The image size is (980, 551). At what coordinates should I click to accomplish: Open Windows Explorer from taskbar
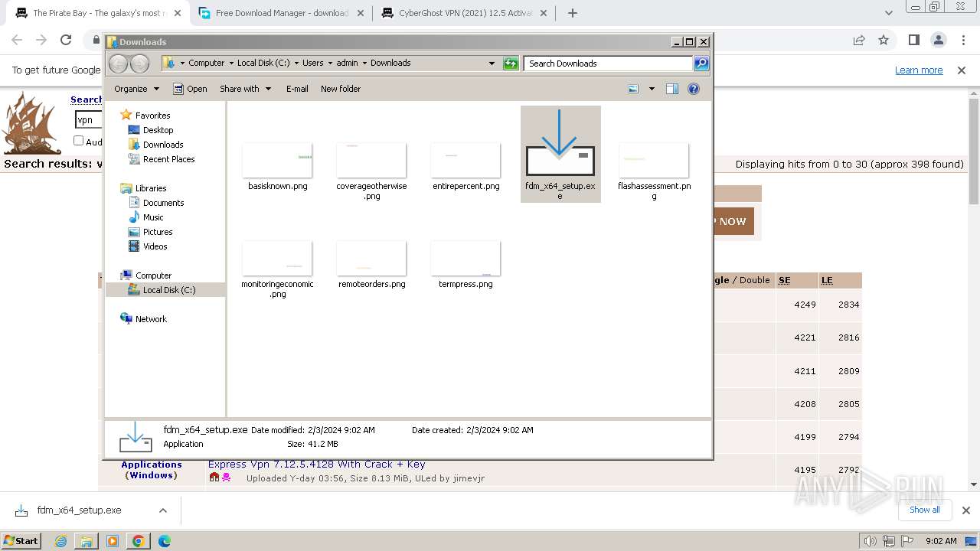point(87,541)
